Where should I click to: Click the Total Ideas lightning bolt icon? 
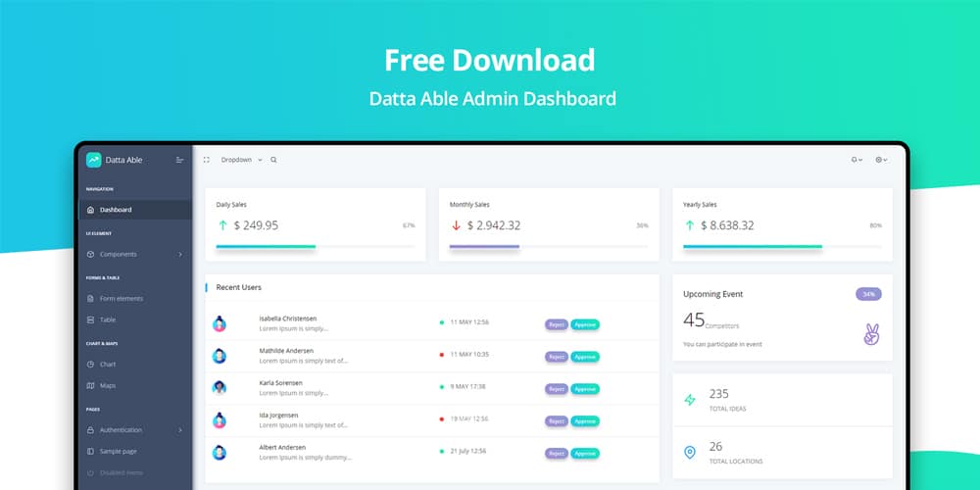click(690, 400)
